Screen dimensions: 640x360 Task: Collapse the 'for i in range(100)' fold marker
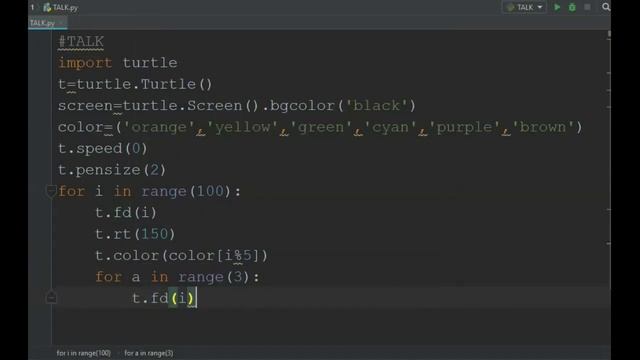(x=51, y=191)
